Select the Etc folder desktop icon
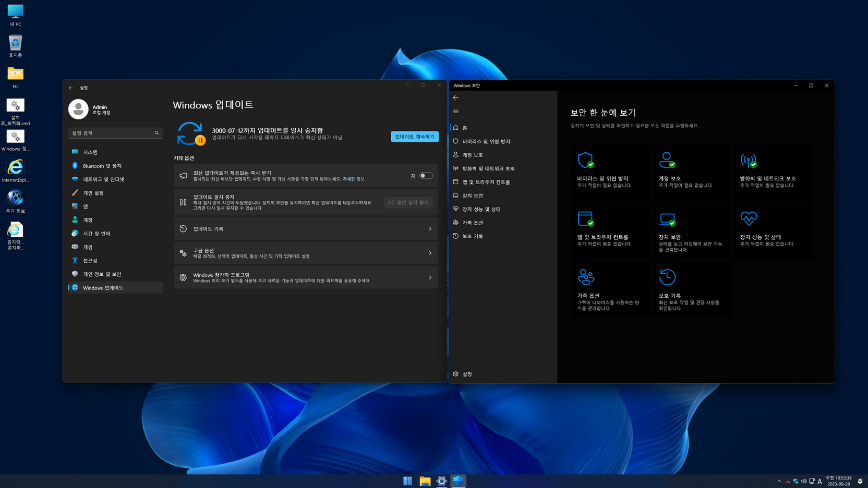 click(15, 77)
